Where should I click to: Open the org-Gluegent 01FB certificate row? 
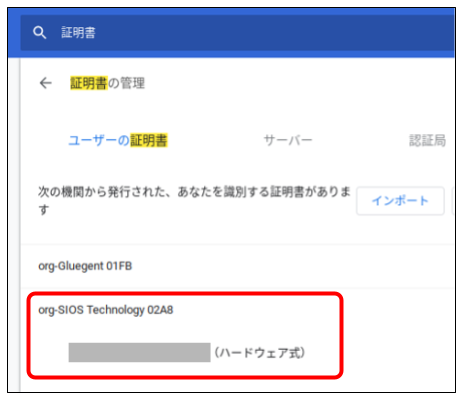(238, 266)
